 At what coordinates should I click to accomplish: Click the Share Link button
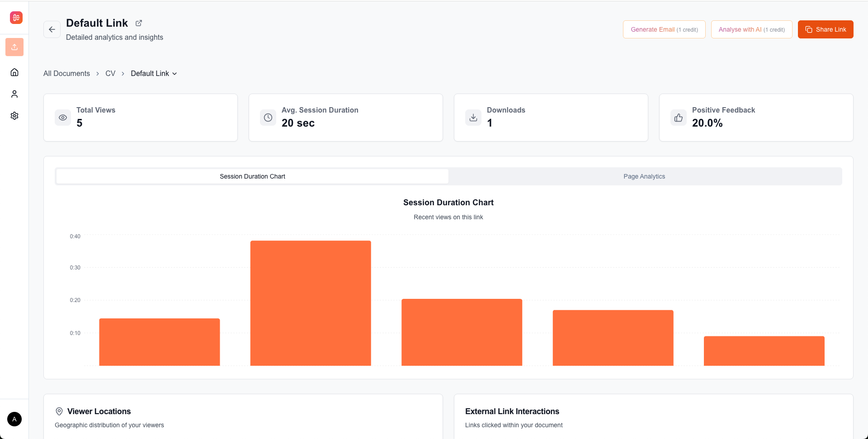[x=826, y=29]
